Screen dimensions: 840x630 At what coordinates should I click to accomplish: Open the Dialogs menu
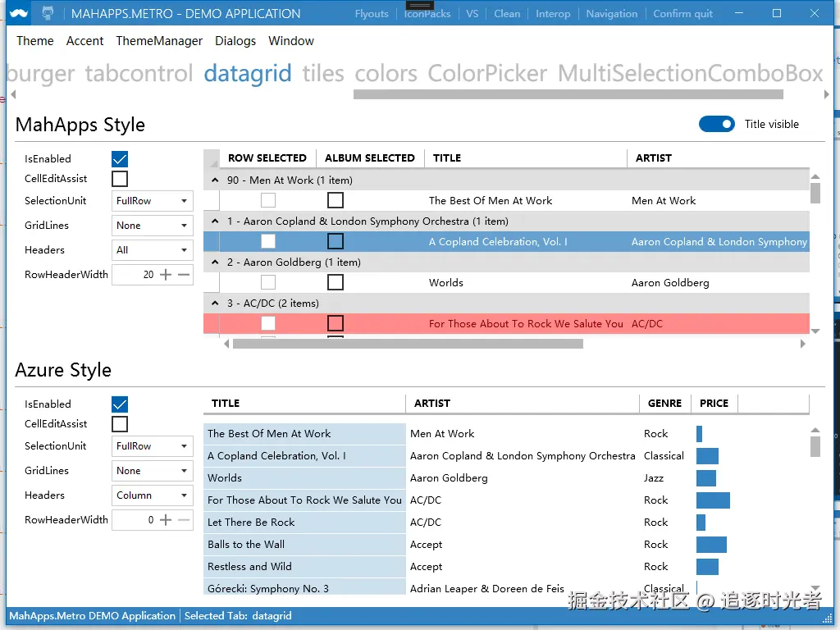tap(235, 41)
